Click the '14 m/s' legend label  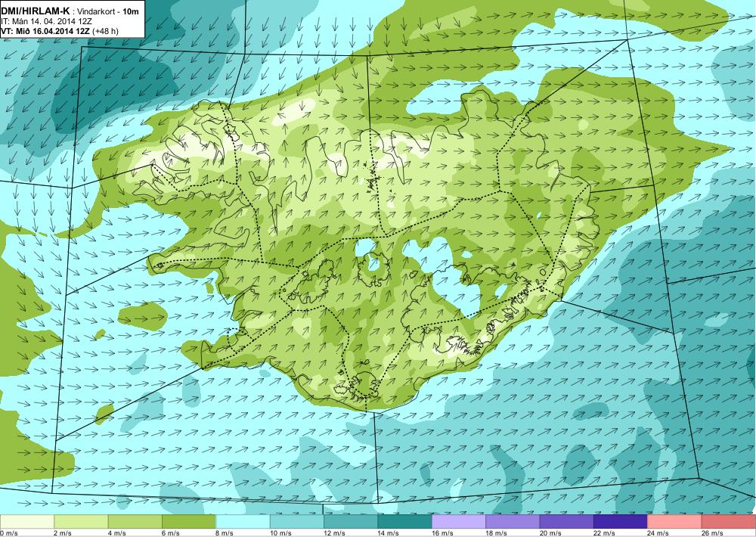click(389, 533)
